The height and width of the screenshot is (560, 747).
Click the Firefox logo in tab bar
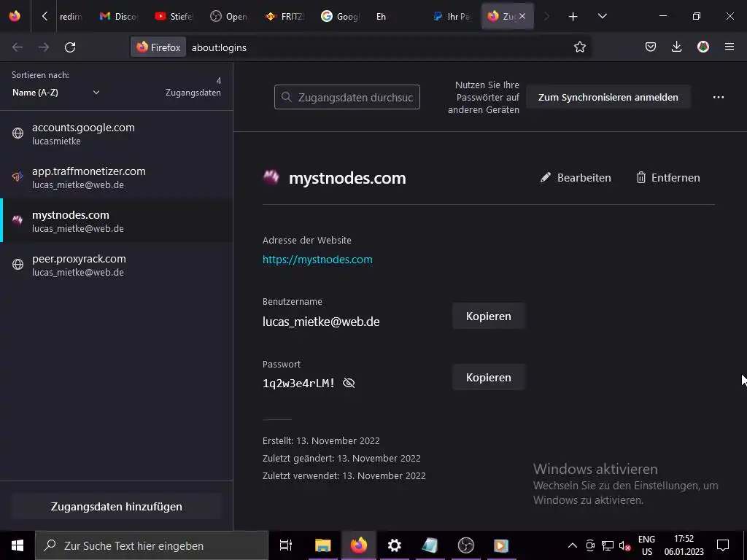coord(15,16)
